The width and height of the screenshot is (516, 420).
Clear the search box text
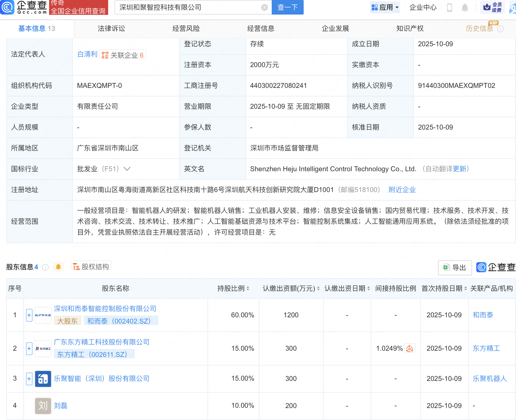265,7
